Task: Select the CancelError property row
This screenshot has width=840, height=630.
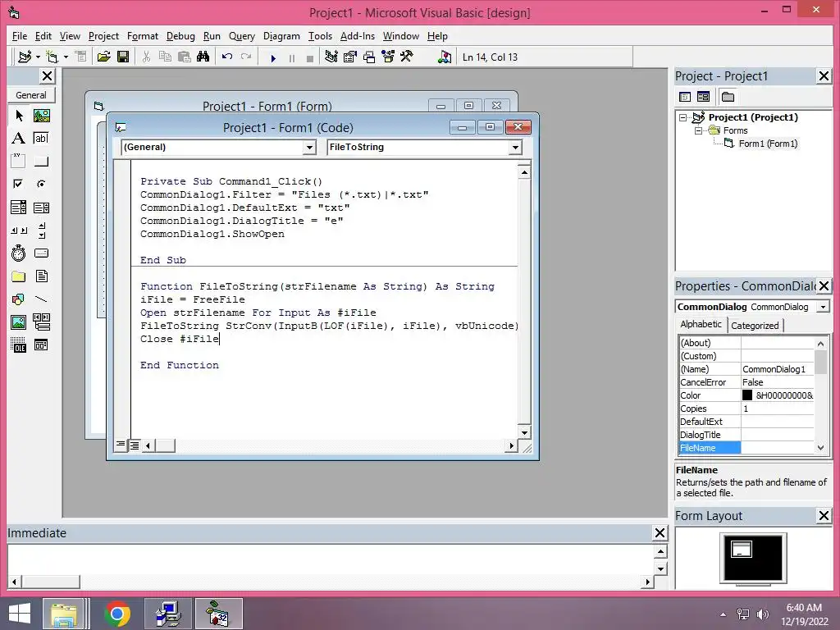Action: [746, 382]
